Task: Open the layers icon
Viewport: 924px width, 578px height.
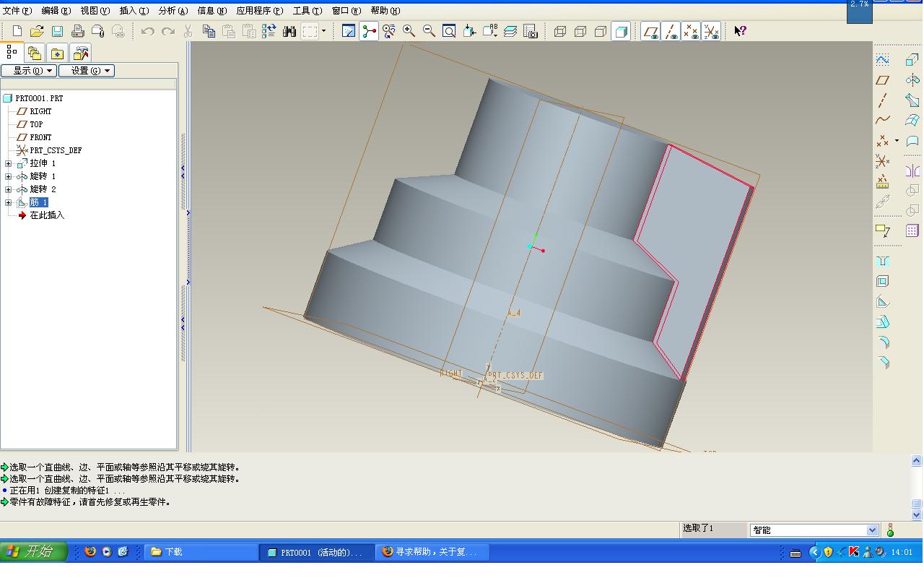Action: 510,31
